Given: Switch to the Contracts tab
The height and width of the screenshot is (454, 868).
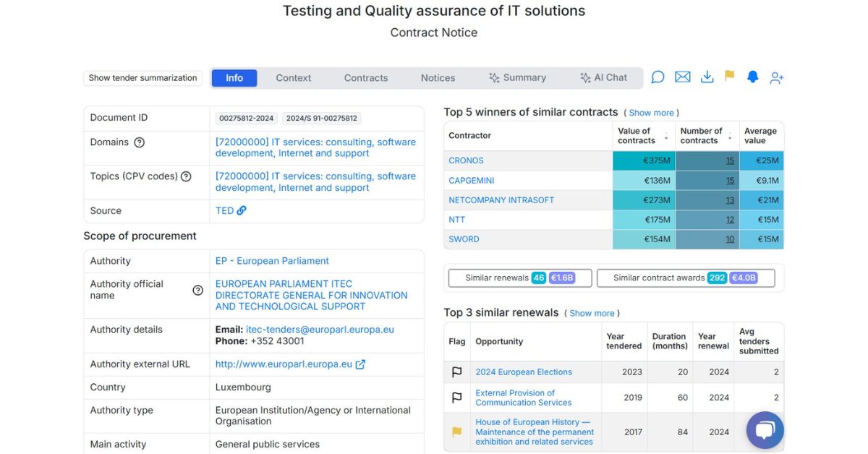Looking at the screenshot, I should (366, 78).
